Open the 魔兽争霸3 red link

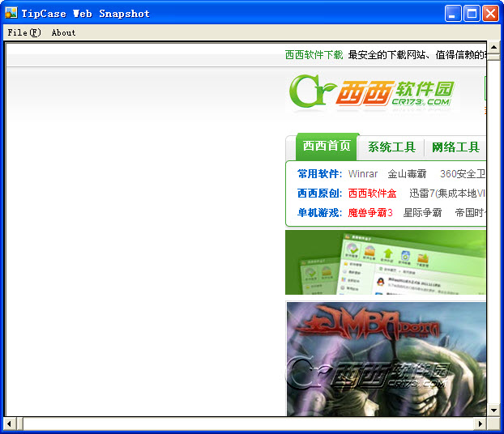(x=370, y=212)
